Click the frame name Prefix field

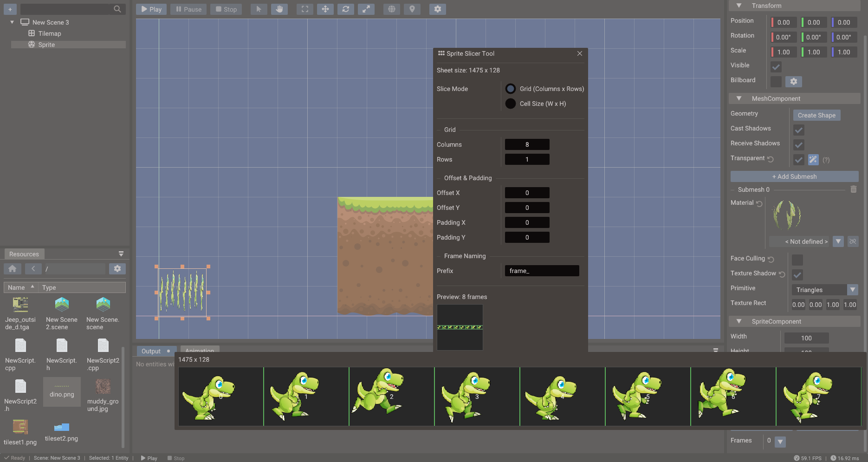click(542, 271)
